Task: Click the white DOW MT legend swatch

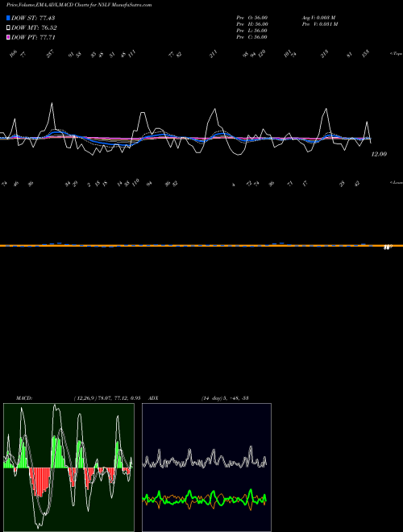Action: [x=8, y=28]
